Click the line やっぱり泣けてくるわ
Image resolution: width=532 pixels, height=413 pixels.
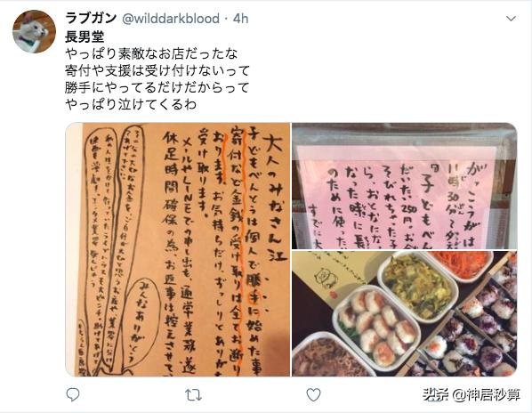(x=131, y=104)
